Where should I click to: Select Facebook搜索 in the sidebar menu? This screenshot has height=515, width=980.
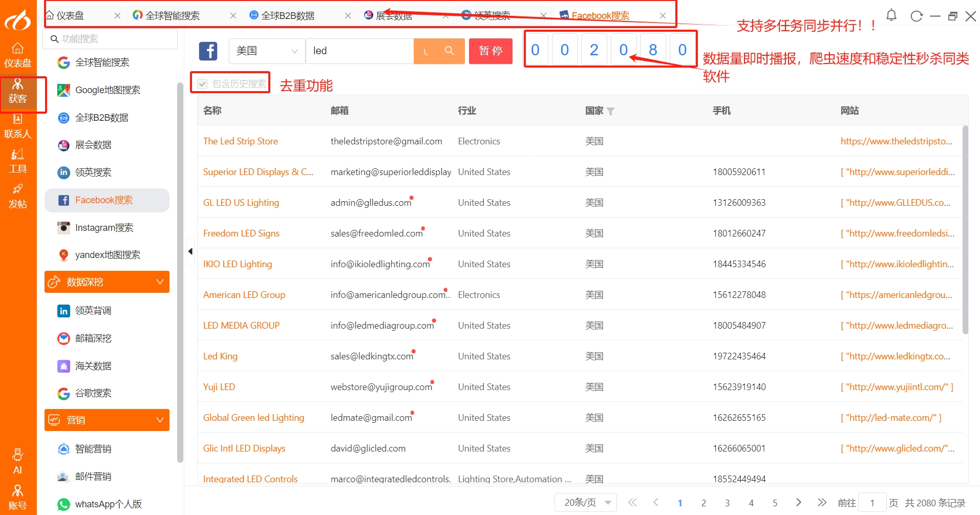click(x=107, y=200)
